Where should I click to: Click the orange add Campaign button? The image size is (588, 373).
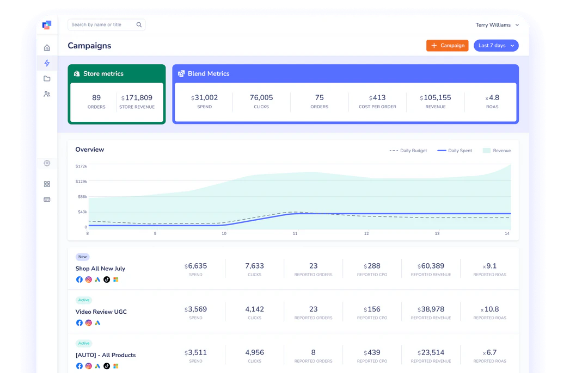[448, 46]
